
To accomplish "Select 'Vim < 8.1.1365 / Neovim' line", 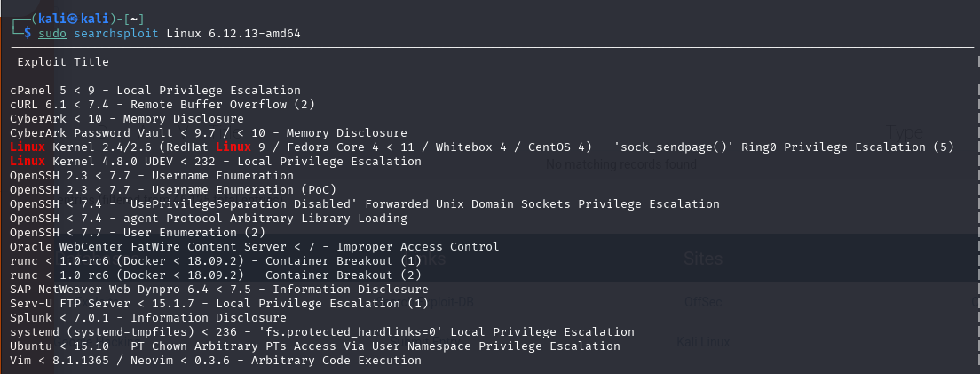I will pyautogui.click(x=216, y=361).
